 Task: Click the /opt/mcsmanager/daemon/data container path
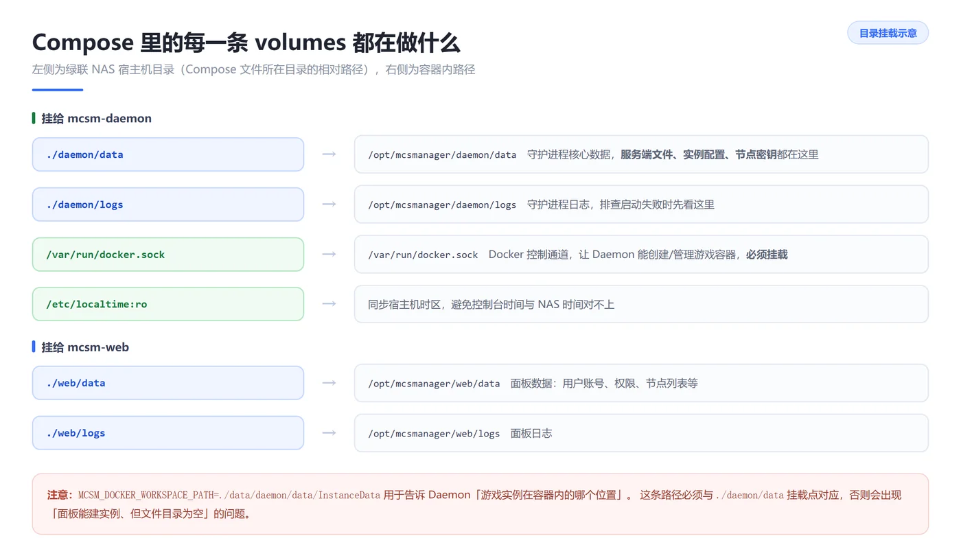442,155
